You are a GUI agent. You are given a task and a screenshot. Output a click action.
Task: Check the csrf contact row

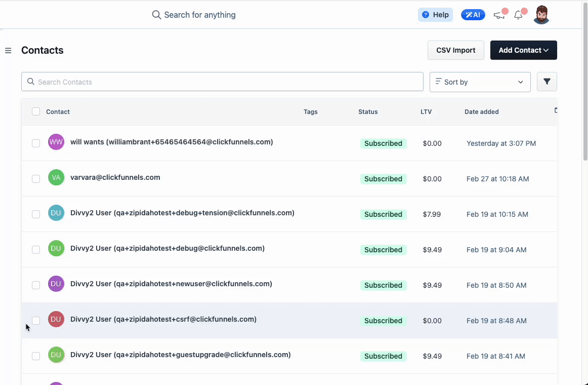click(35, 321)
